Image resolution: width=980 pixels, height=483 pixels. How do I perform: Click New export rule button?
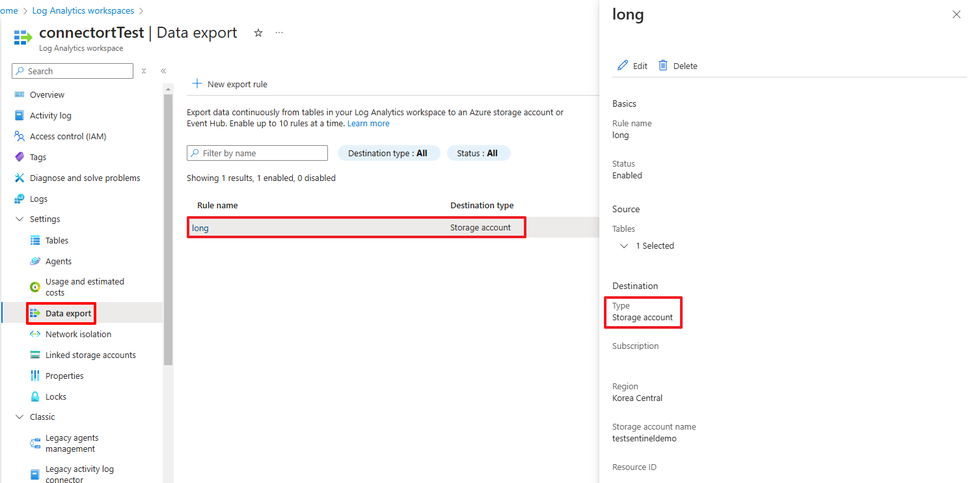tap(230, 84)
